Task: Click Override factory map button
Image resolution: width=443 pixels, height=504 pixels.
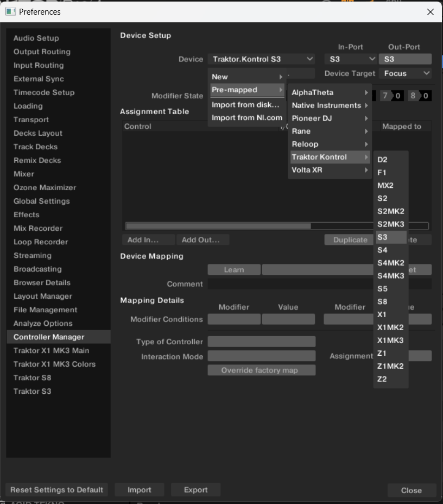Action: click(x=261, y=370)
